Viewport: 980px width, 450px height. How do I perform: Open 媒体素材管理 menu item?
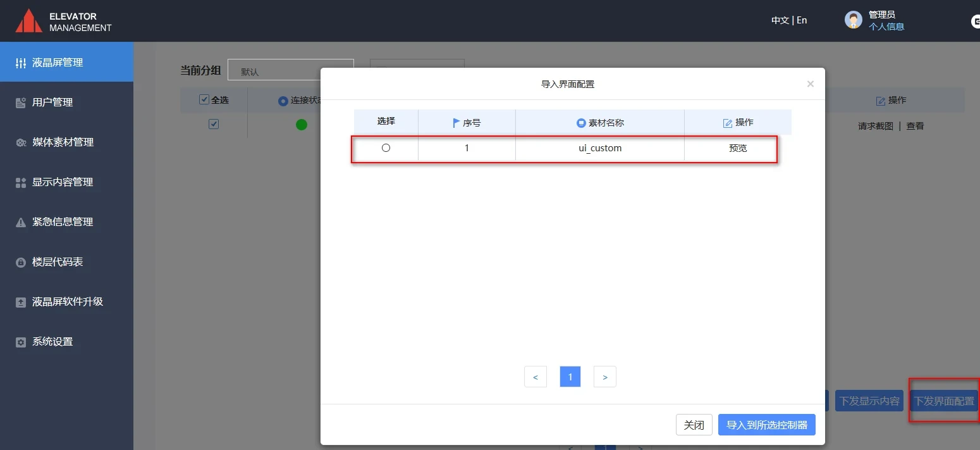(x=66, y=142)
